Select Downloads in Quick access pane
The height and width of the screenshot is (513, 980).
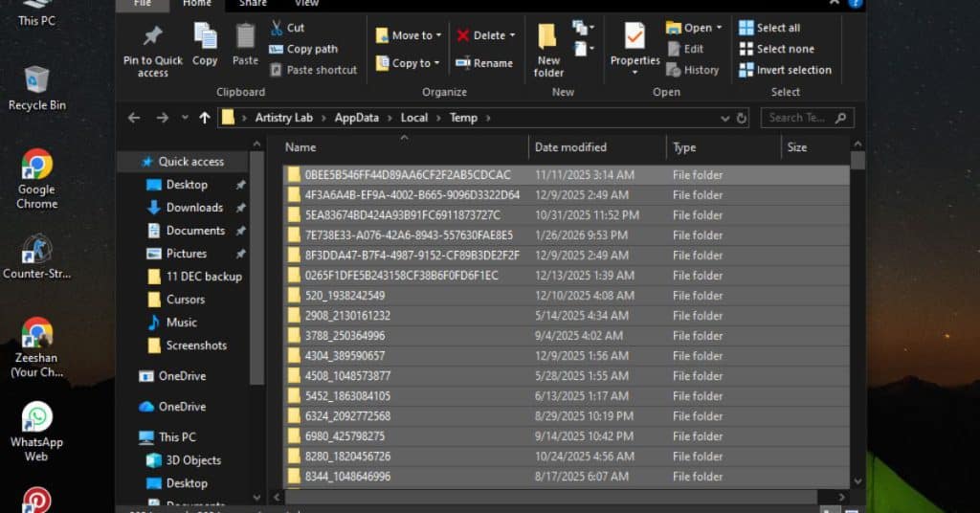coord(194,208)
